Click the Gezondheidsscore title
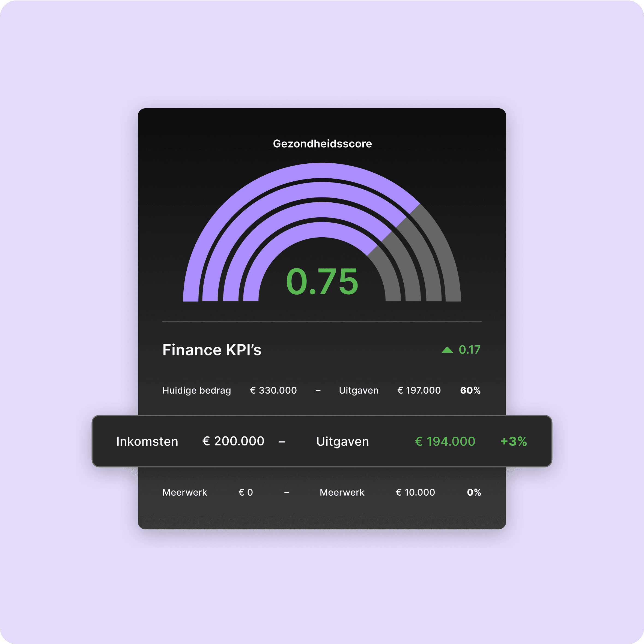The height and width of the screenshot is (644, 644). (322, 144)
